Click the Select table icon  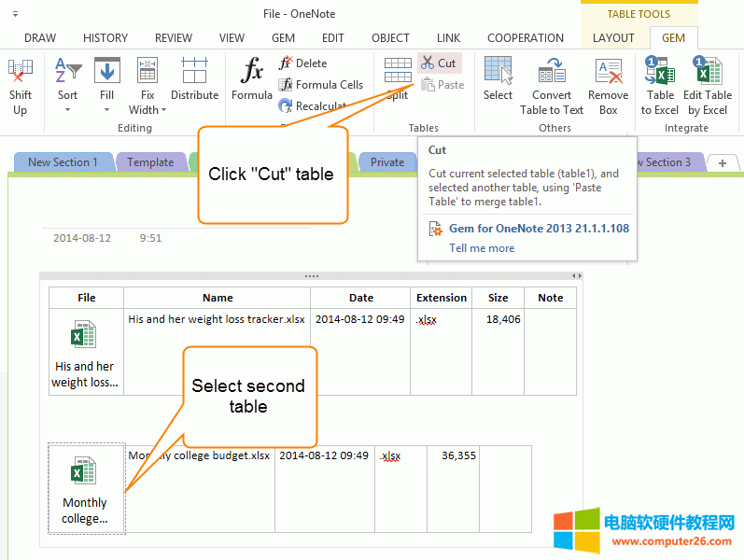click(498, 78)
